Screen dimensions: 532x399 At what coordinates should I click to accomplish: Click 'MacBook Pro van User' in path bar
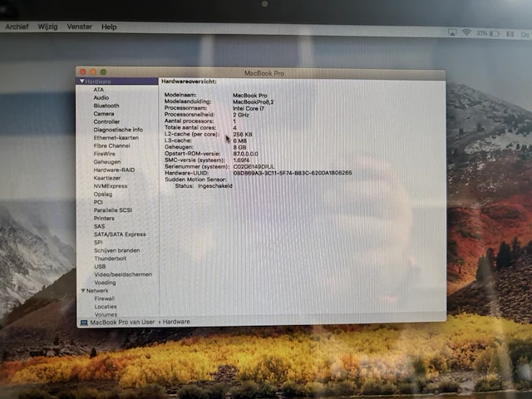tap(122, 322)
